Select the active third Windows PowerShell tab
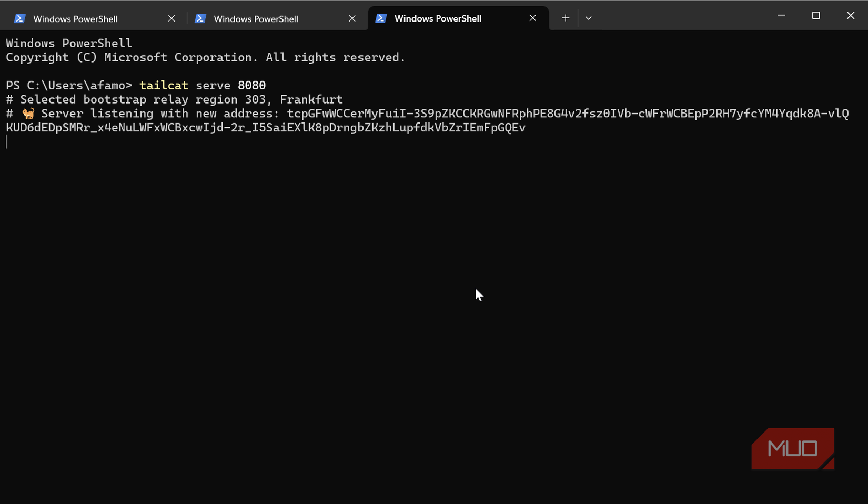 point(458,18)
